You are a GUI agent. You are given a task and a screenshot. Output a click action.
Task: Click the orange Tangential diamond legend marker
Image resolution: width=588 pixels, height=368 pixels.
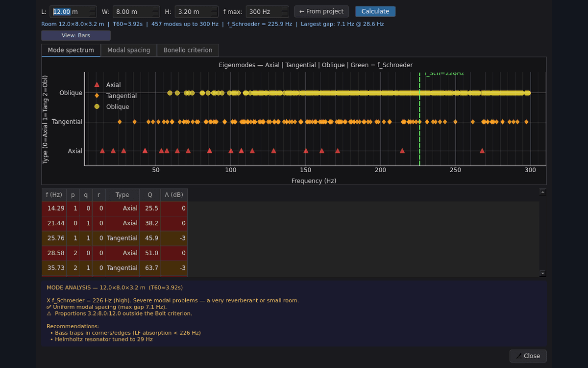(97, 96)
